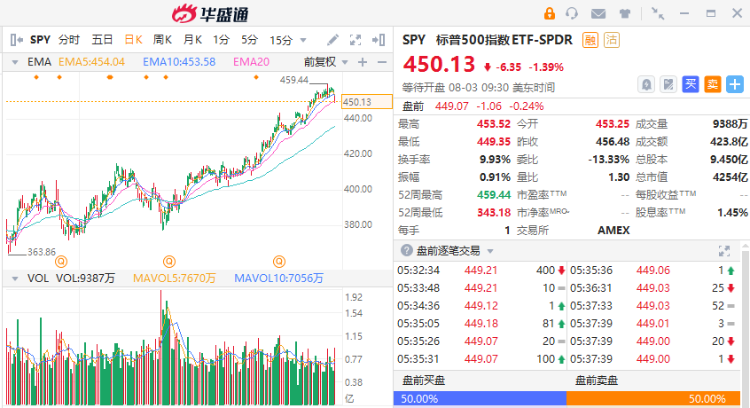The height and width of the screenshot is (408, 750).
Task: Switch to the 分时 chart tab
Action: [69, 40]
